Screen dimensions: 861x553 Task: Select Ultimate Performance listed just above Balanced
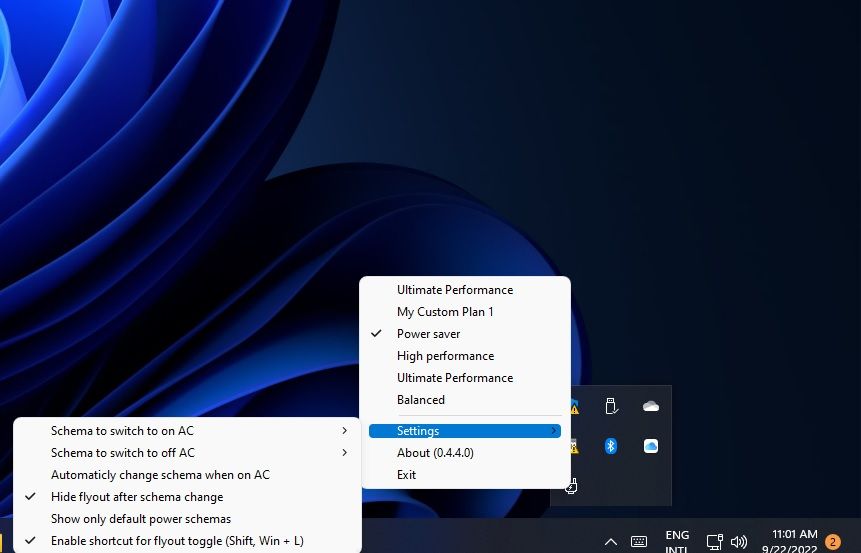coord(465,377)
